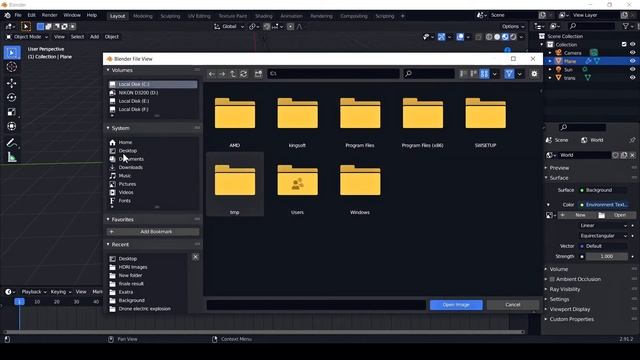Go to previous folder in File View
640x360 pixels.
pyautogui.click(x=211, y=74)
